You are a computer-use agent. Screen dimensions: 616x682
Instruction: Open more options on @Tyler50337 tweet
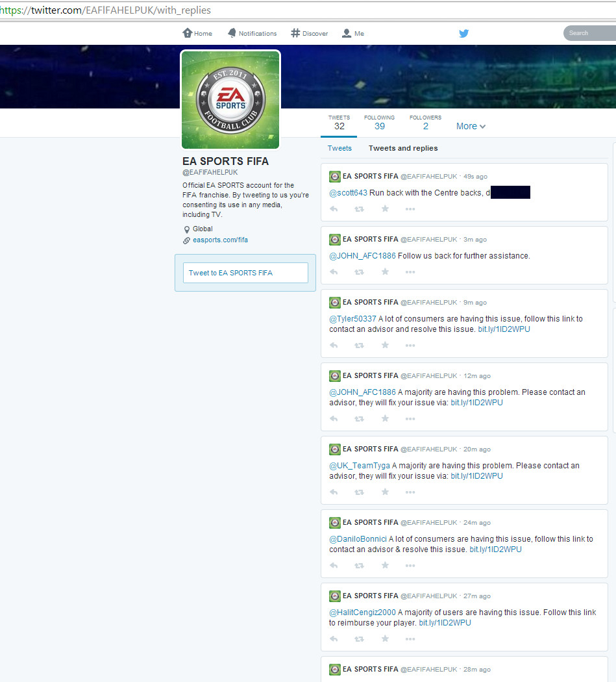(x=410, y=346)
